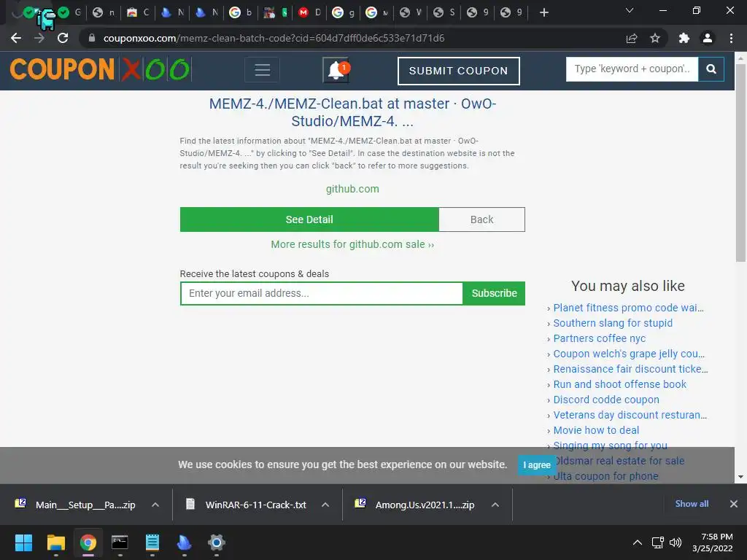Open File Explorer from the taskbar
The width and height of the screenshot is (747, 560).
click(55, 542)
